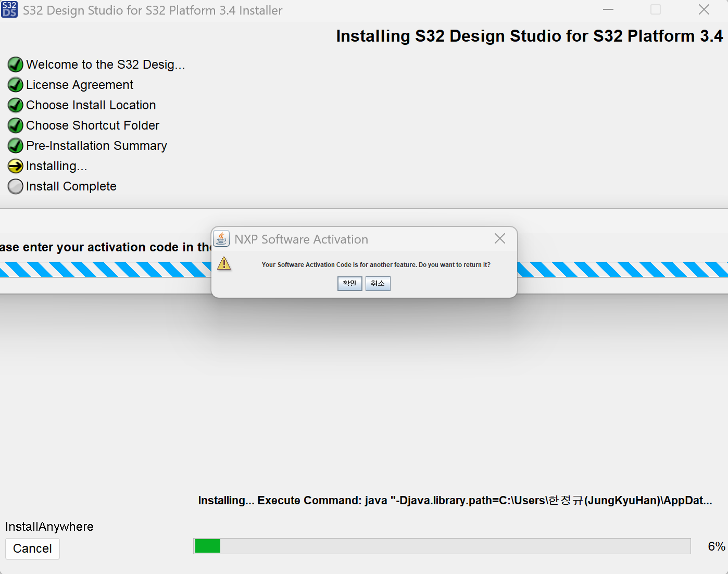Click the checkmark icon for Choose Shortcut Folder

16,125
